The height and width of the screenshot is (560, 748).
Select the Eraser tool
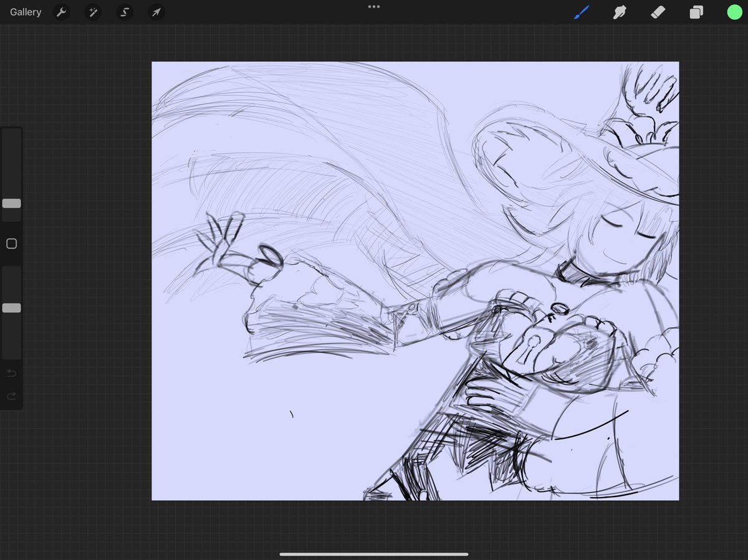tap(658, 12)
